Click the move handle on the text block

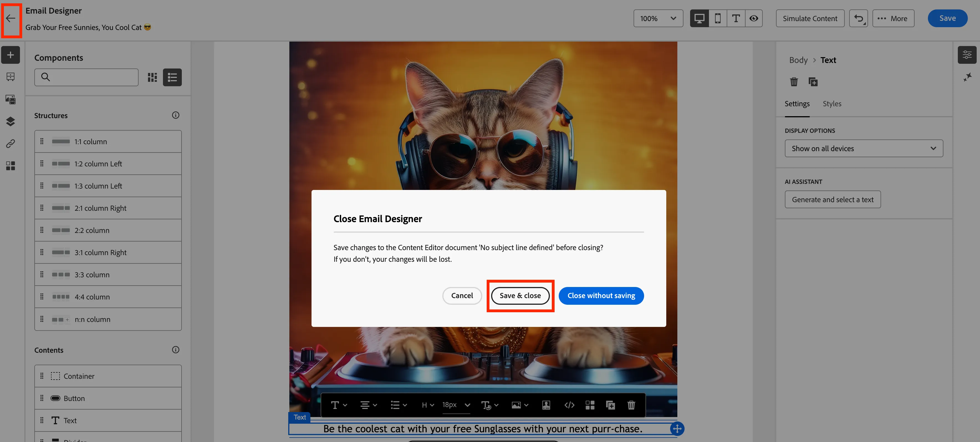[677, 429]
